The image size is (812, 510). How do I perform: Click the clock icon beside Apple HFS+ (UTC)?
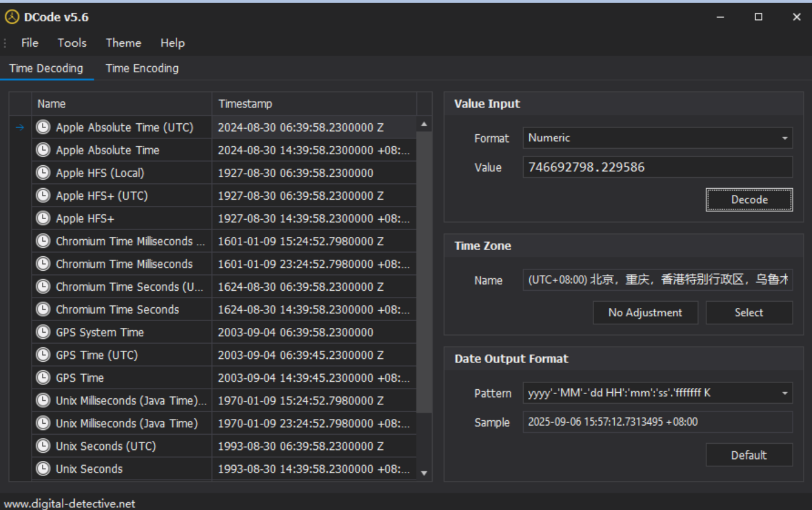42,195
